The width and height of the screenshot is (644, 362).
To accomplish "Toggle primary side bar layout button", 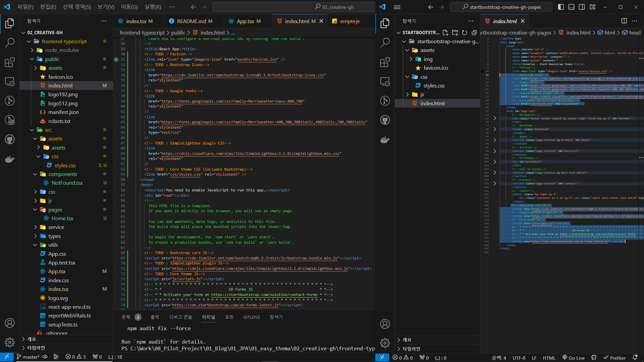I will [561, 7].
